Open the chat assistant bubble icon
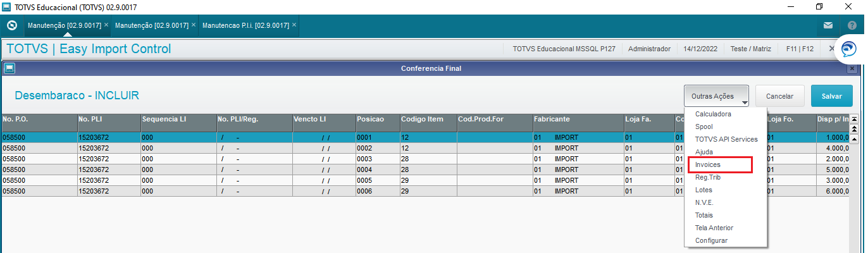The width and height of the screenshot is (868, 253). 848,49
